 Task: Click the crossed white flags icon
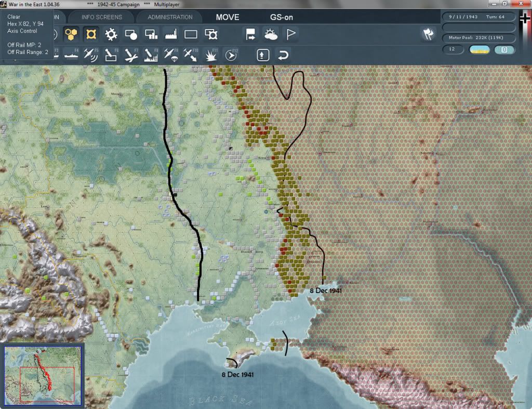pyautogui.click(x=428, y=34)
